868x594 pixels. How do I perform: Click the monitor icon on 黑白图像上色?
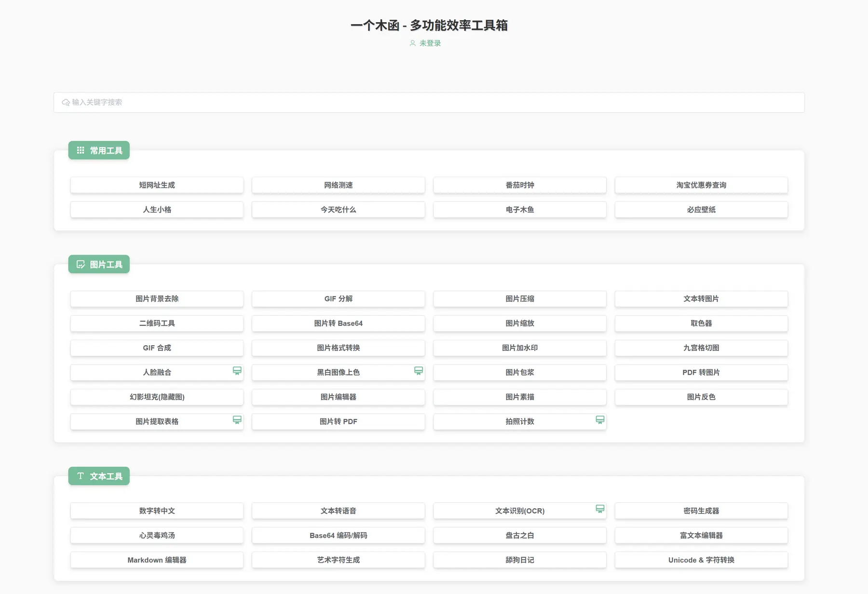pyautogui.click(x=418, y=371)
